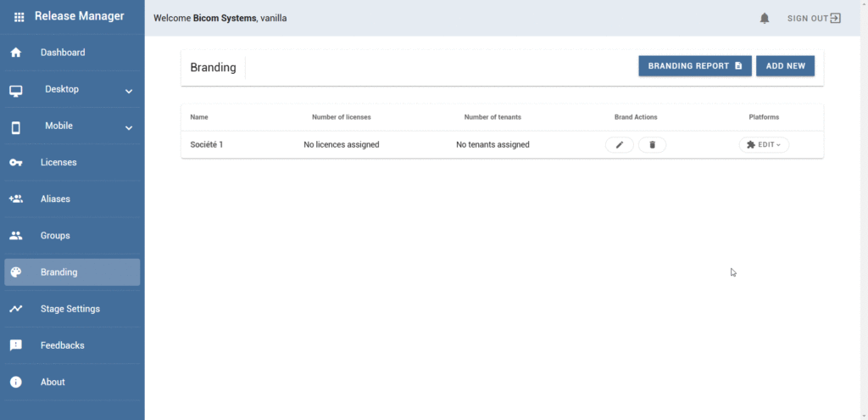868x420 pixels.
Task: Expand the Mobile menu chevron
Action: 129,128
